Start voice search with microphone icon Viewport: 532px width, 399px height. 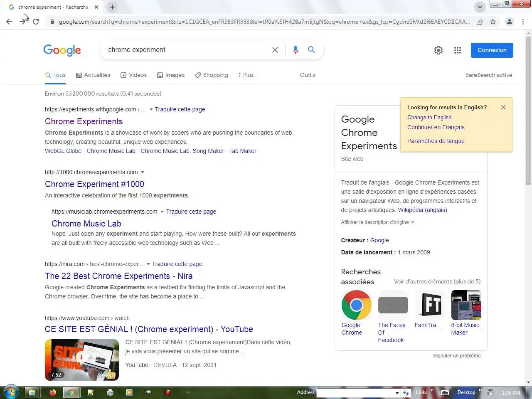pos(296,50)
